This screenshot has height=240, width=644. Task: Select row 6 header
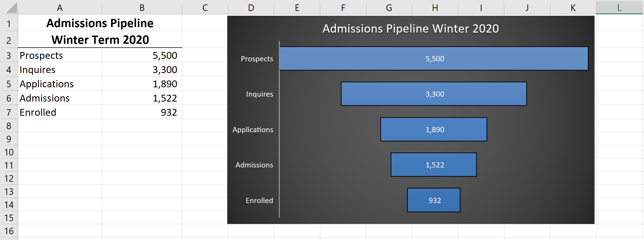pyautogui.click(x=9, y=98)
